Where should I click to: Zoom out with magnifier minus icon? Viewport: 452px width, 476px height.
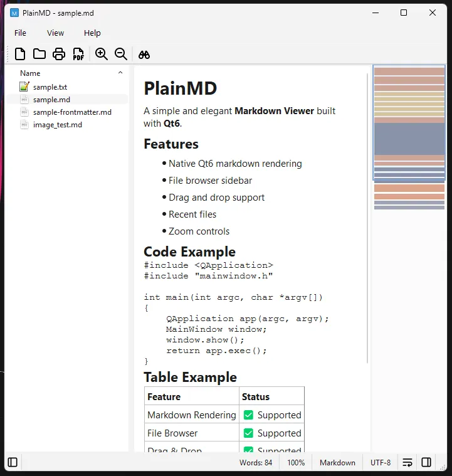(x=121, y=55)
